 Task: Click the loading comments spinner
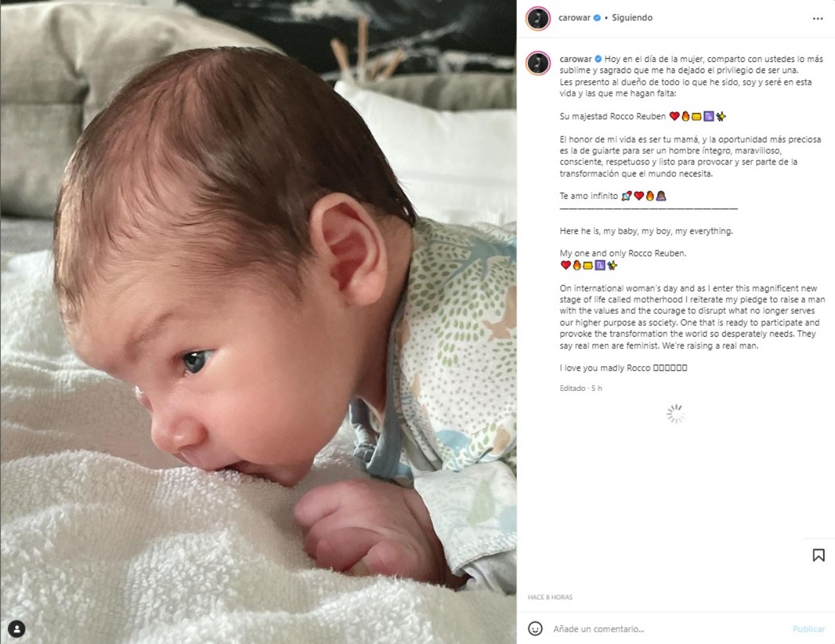pos(676,414)
